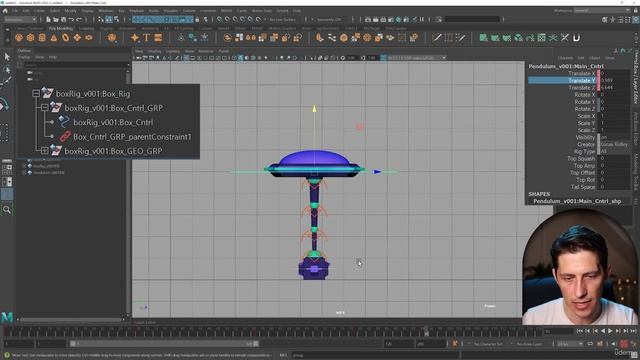Toggle the red Auto Keyframe button
This screenshot has width=640, height=360.
624,344
